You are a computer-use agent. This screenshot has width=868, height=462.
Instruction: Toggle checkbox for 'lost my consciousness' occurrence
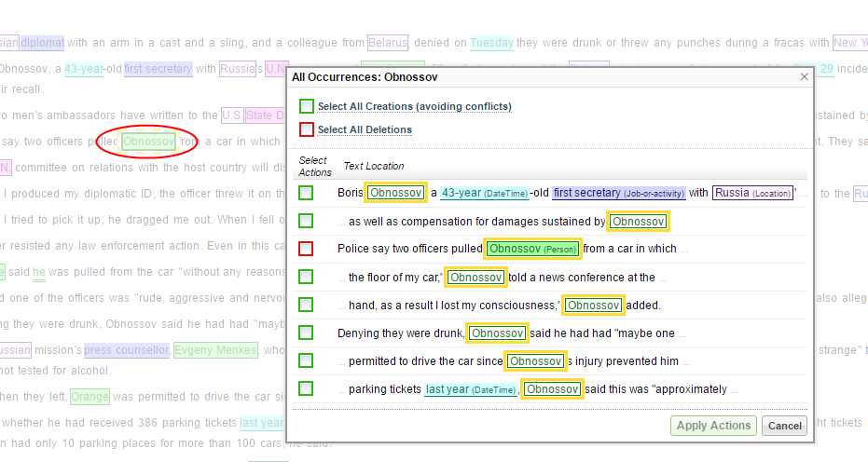306,305
